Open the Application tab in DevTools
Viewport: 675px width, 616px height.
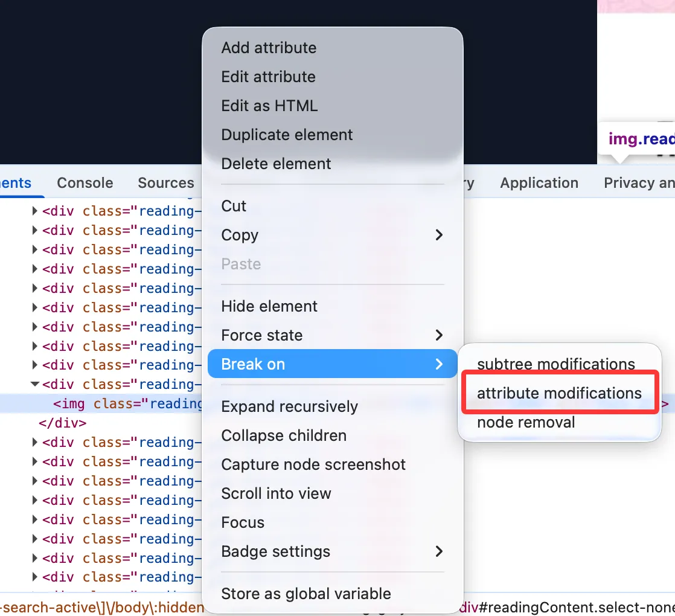click(539, 183)
